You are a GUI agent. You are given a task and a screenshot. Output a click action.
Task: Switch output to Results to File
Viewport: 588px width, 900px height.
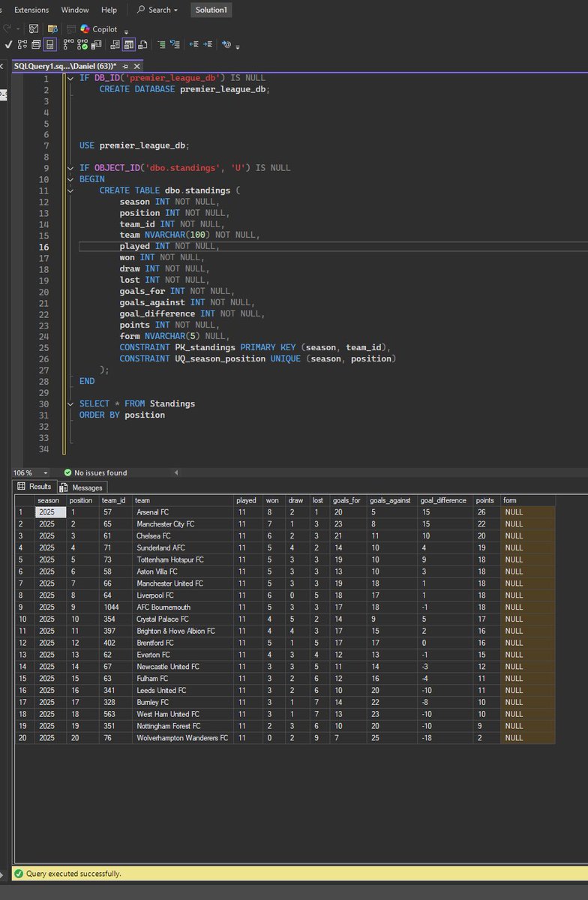coord(142,44)
